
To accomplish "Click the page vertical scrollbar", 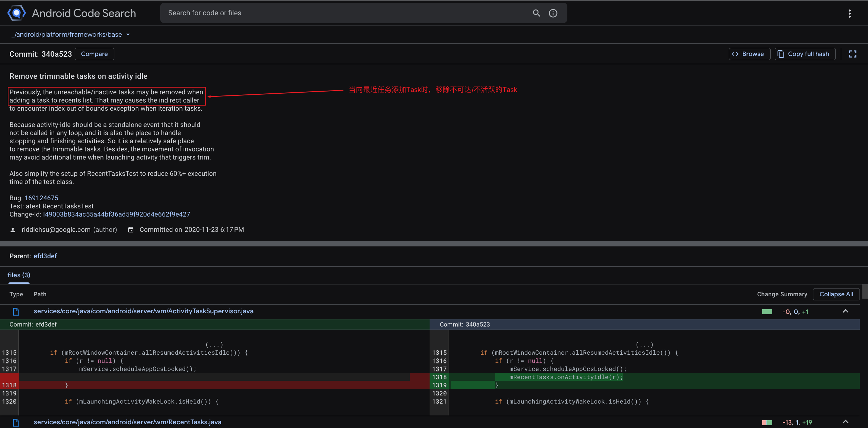I will [x=865, y=291].
